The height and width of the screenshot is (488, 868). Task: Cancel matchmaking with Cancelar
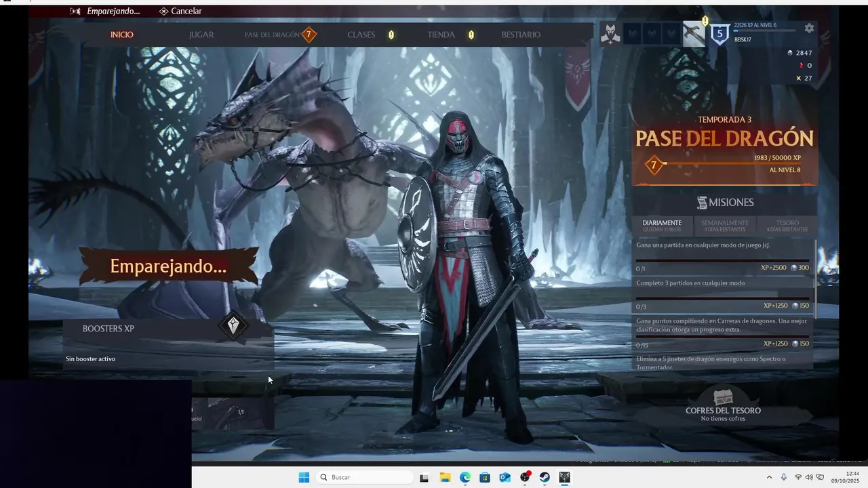[180, 11]
